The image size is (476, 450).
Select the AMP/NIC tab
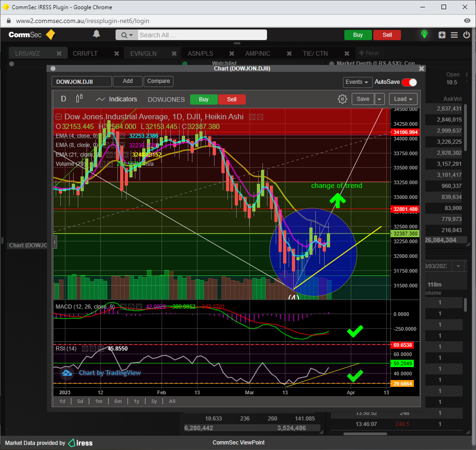[257, 53]
